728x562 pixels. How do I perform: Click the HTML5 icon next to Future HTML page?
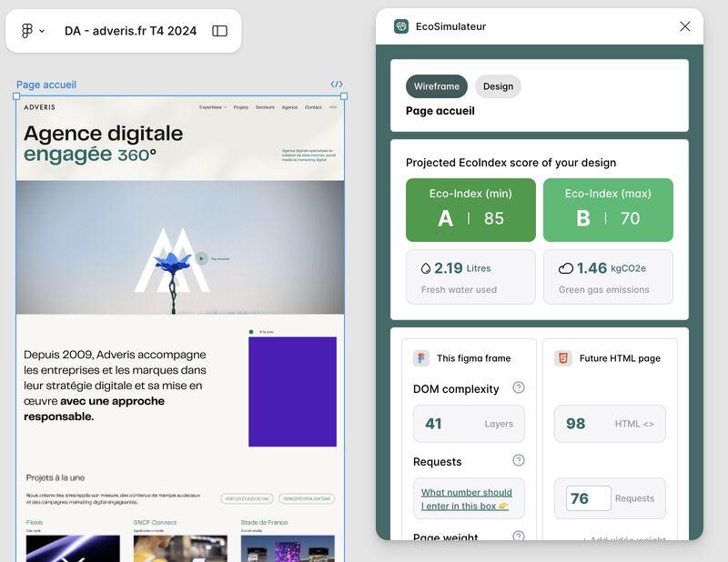[x=562, y=358]
